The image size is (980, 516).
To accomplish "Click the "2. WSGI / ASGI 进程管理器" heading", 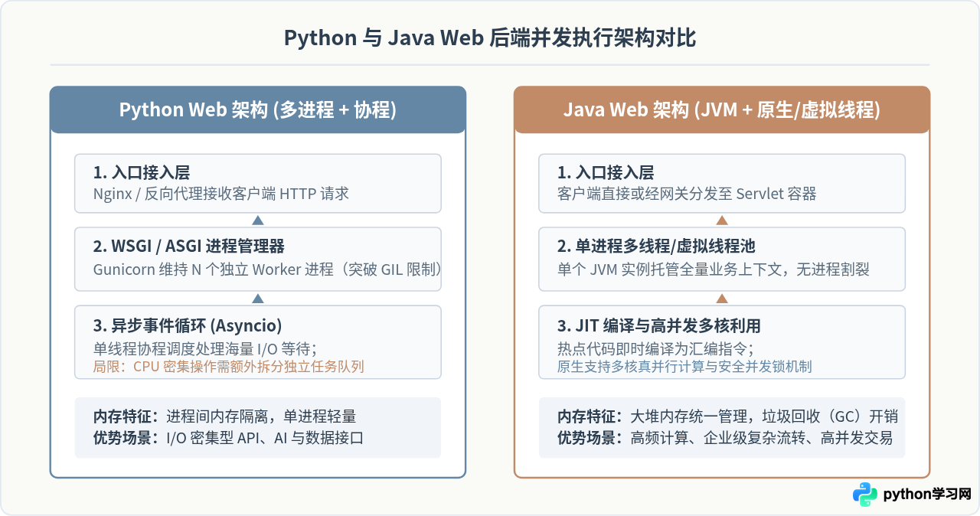I will (189, 247).
